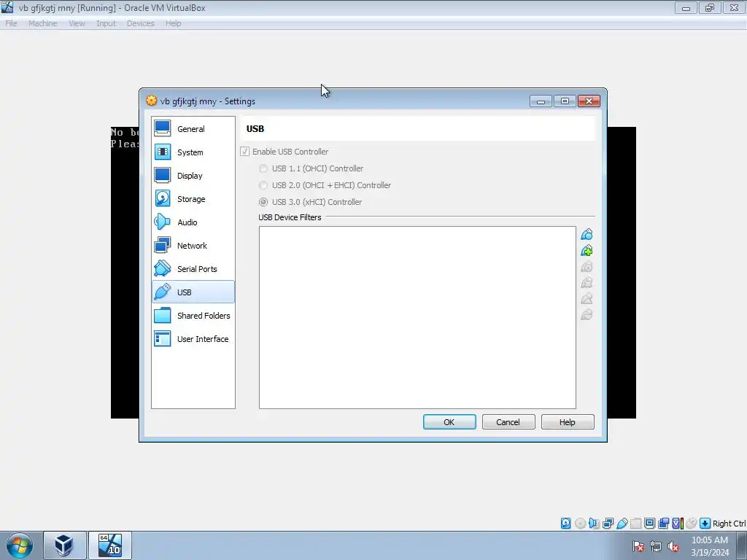The height and width of the screenshot is (560, 747).
Task: Move selected USB filter up icon
Action: tap(587, 298)
